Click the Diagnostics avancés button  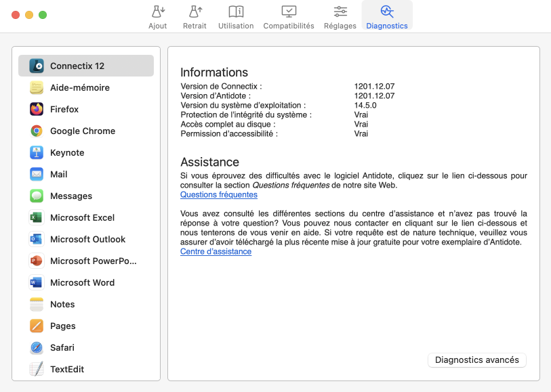[476, 360]
